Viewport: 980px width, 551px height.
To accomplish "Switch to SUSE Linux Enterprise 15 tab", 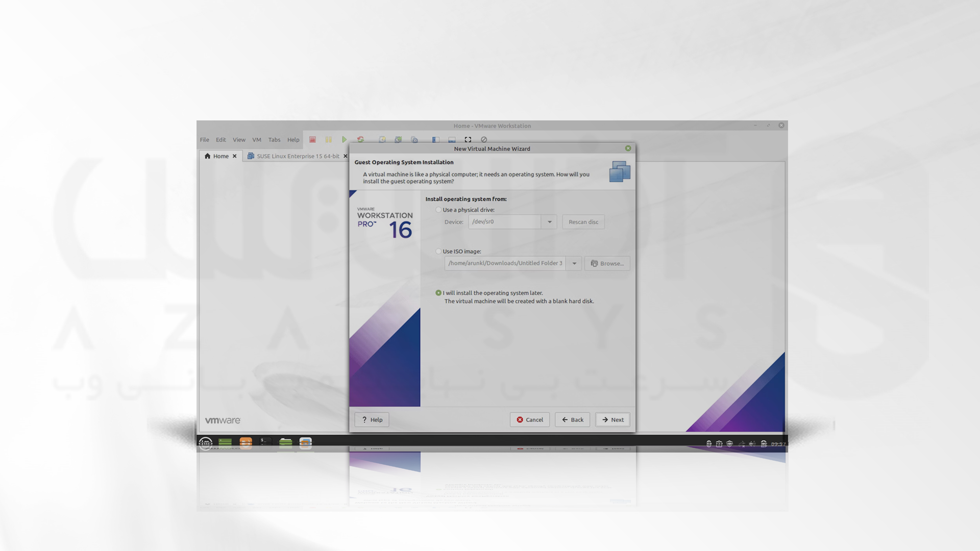I will 293,156.
